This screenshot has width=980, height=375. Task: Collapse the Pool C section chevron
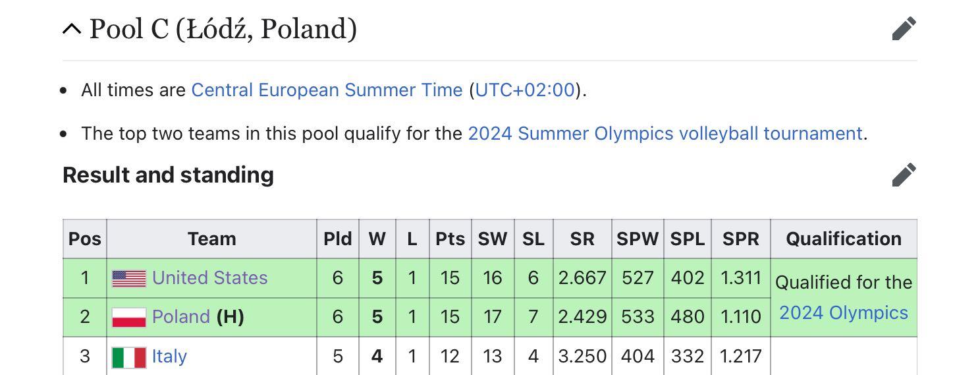(72, 29)
